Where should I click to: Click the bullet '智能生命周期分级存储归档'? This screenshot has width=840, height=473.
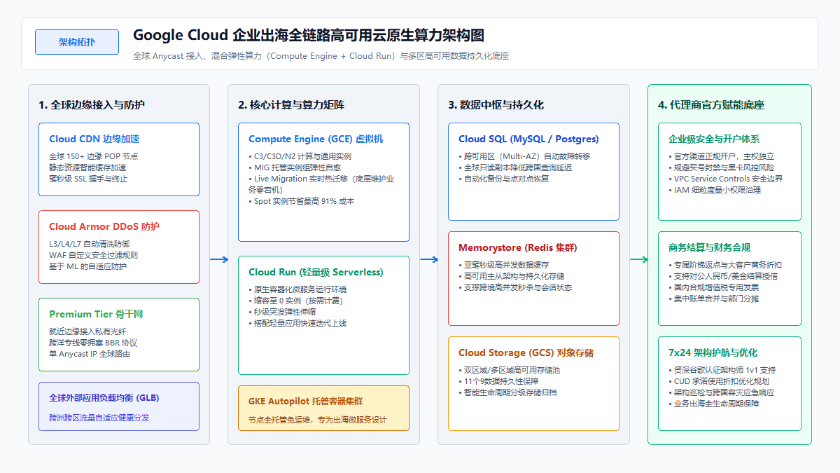pos(507,393)
